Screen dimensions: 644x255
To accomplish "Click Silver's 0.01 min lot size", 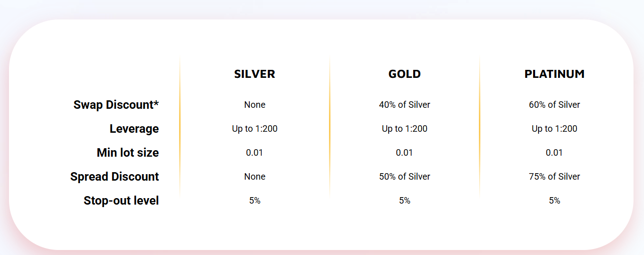I will click(255, 153).
